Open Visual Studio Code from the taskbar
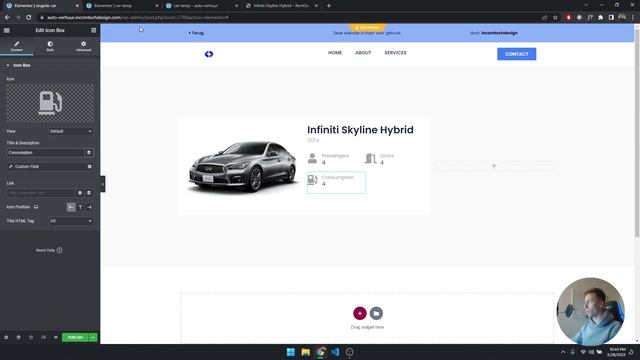640x360 pixels. tap(335, 352)
